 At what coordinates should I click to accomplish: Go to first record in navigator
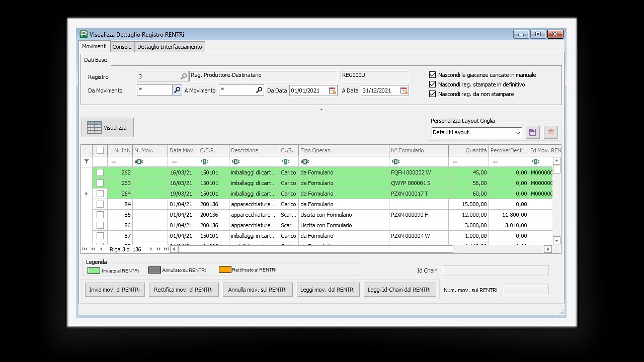tap(85, 249)
